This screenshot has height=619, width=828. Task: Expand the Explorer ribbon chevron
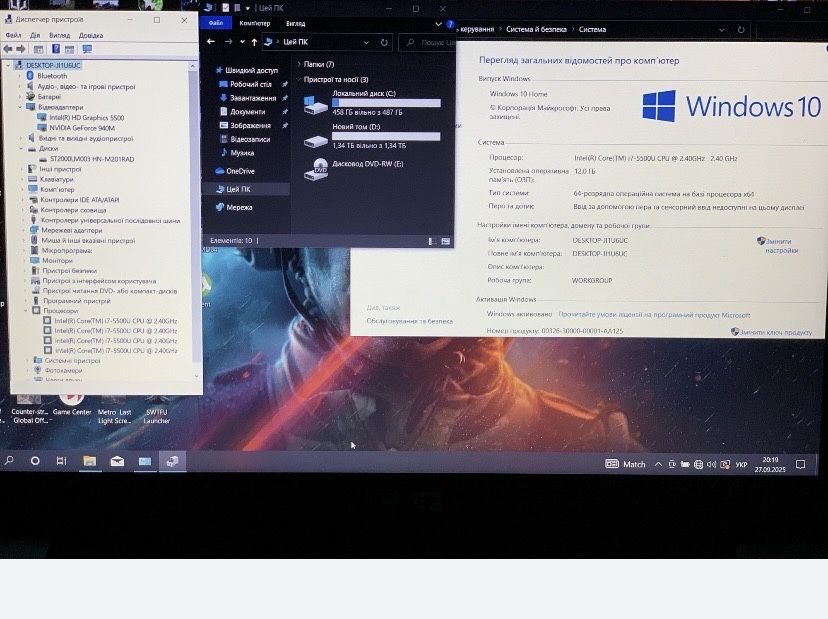point(438,24)
